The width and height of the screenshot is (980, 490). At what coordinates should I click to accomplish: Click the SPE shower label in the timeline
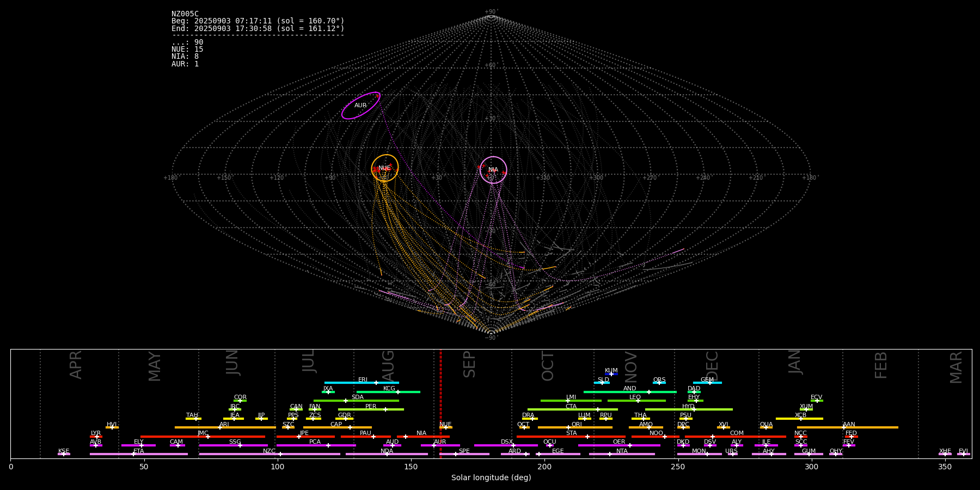464,451
